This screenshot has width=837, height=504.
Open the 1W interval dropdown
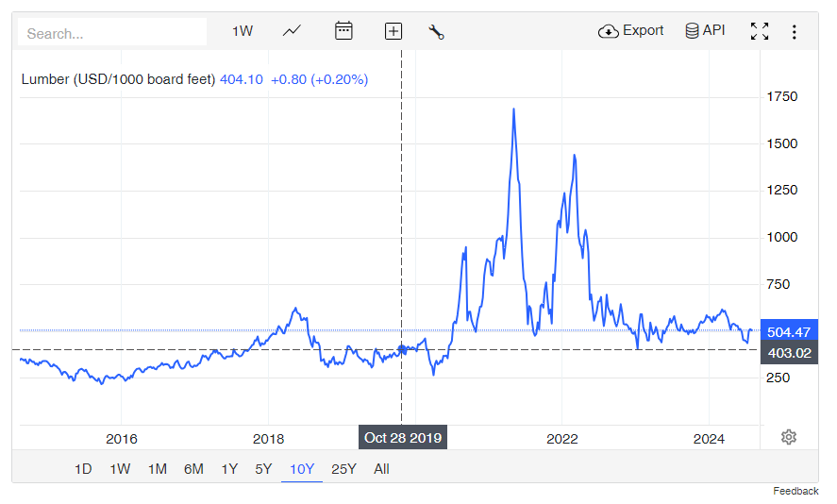tap(243, 31)
